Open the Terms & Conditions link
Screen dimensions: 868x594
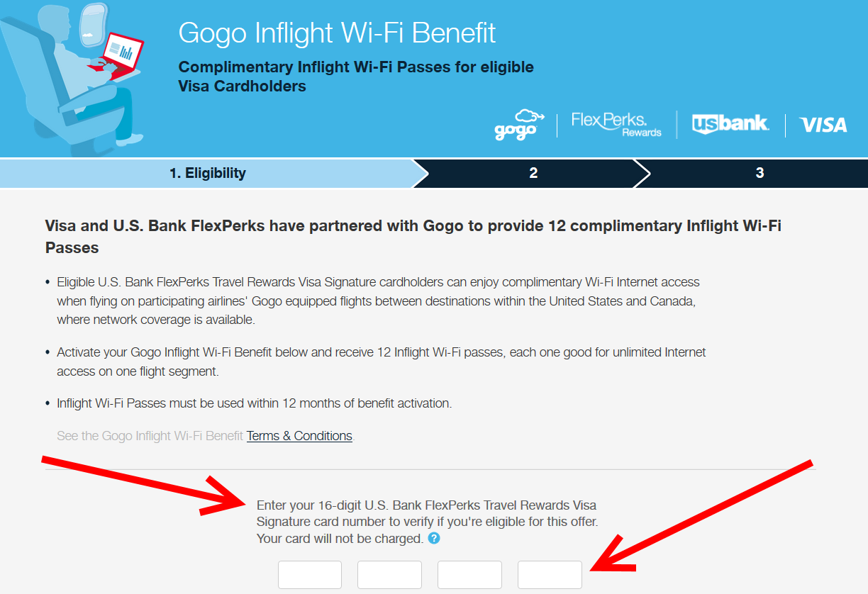click(299, 436)
